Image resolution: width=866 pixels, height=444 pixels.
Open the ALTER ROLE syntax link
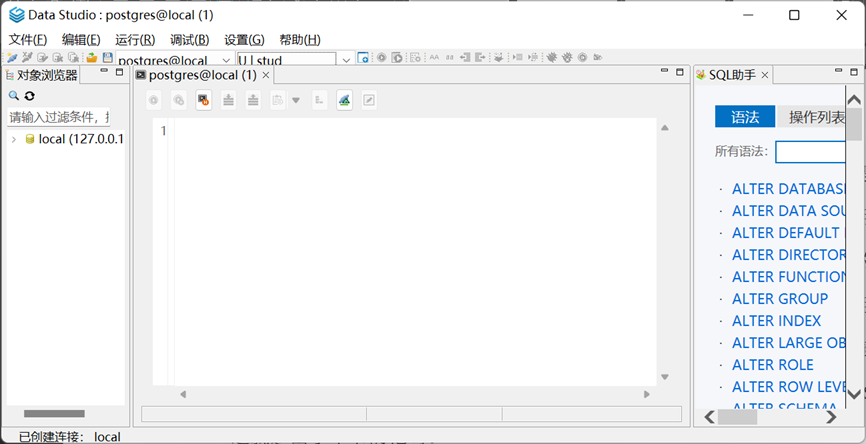point(773,365)
